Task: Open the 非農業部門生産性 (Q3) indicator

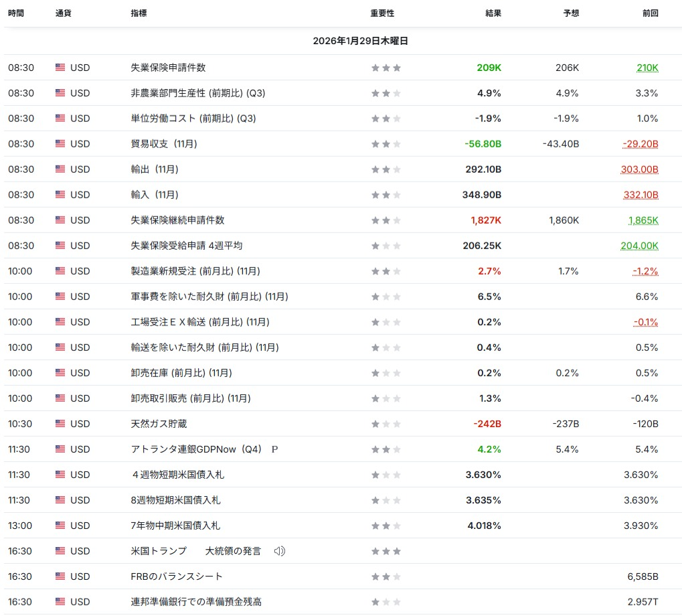Action: click(197, 93)
